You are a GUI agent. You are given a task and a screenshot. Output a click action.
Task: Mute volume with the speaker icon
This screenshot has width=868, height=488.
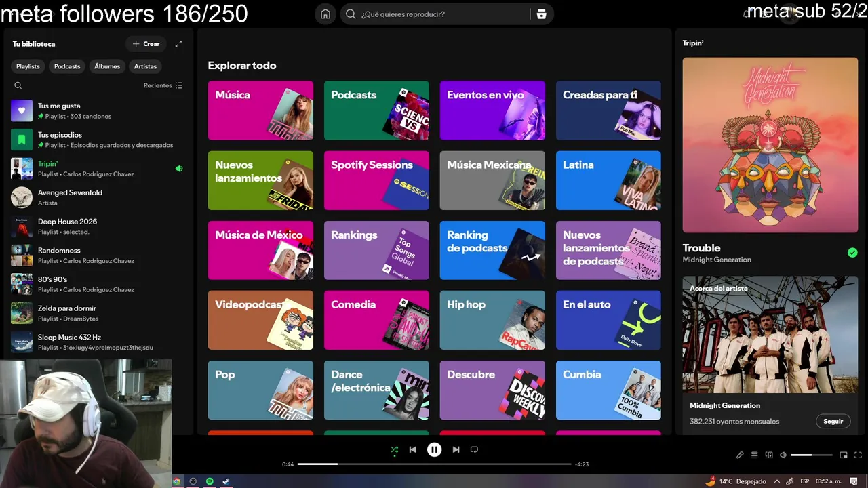783,455
